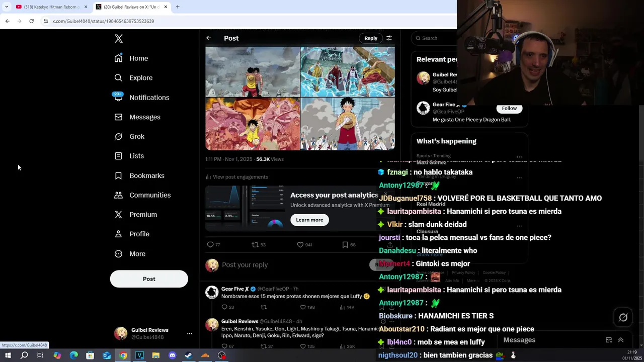Image resolution: width=644 pixels, height=362 pixels.
Task: Click the Reply button in post header
Action: tap(371, 38)
